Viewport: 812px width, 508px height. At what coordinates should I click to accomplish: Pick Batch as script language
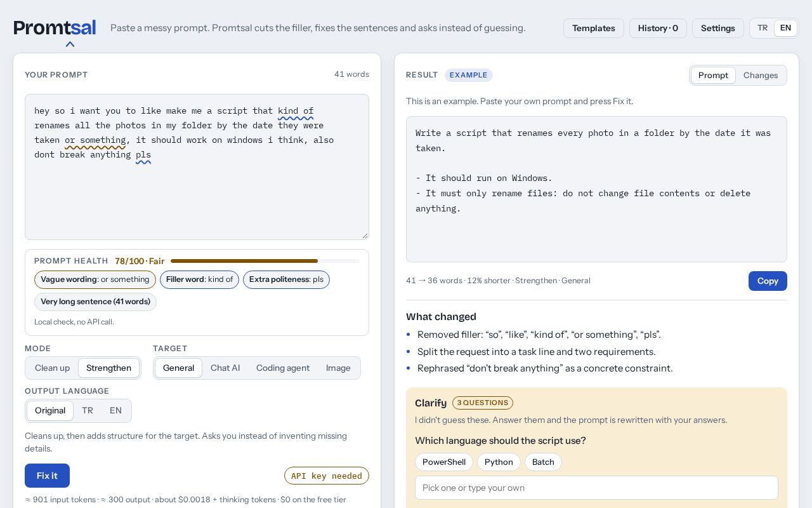(543, 462)
